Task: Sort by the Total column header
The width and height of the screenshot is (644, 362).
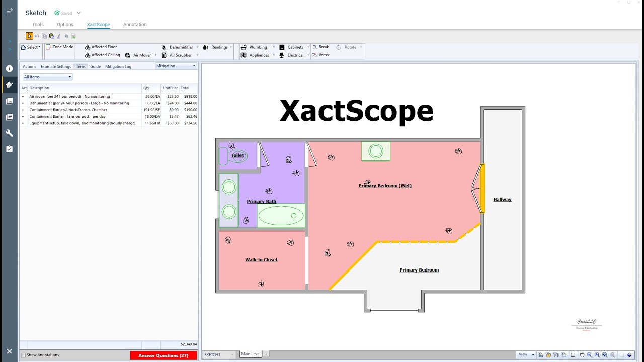Action: 188,88
